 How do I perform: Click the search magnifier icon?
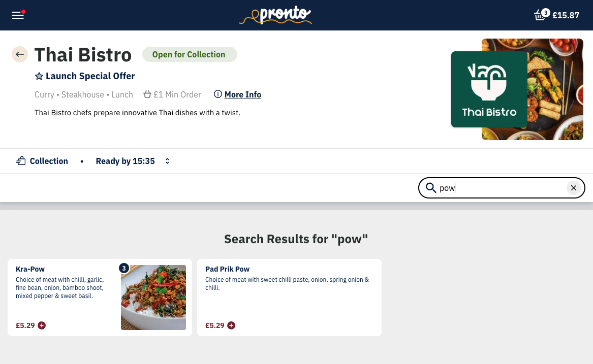(431, 188)
